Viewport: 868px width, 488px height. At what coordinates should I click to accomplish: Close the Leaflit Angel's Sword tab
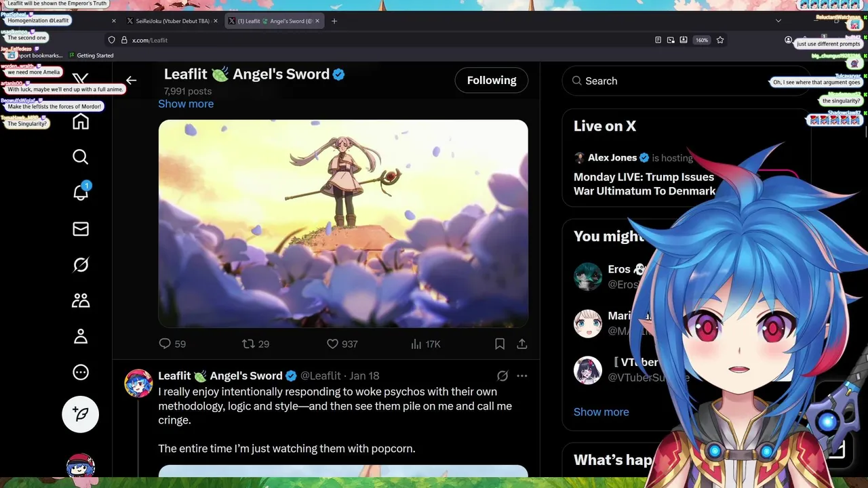point(317,21)
